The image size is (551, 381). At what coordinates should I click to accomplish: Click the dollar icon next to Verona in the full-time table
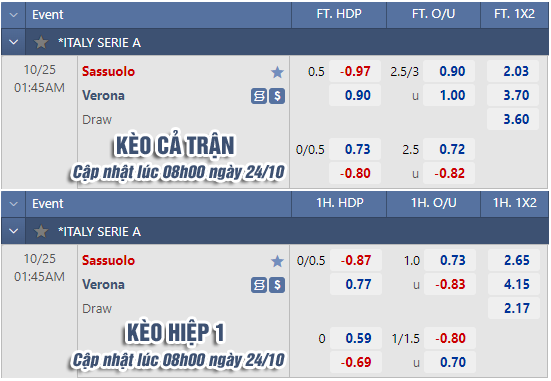277,96
